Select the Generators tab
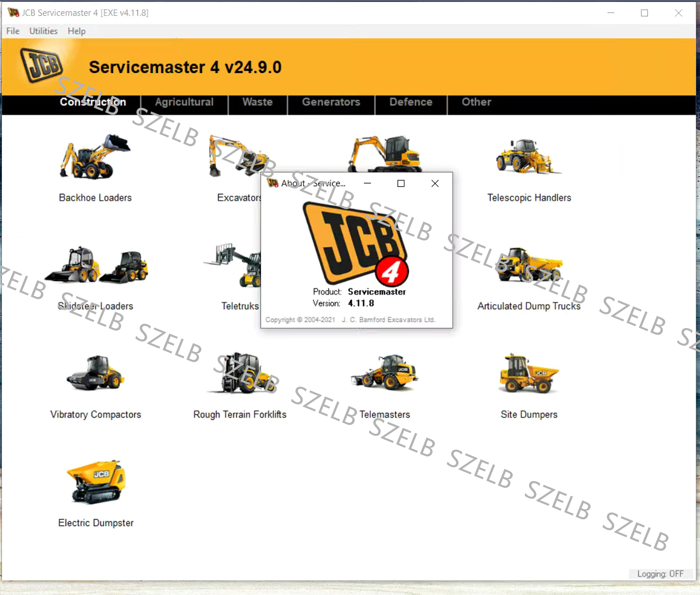Screen dimensions: 700x595 coord(331,102)
